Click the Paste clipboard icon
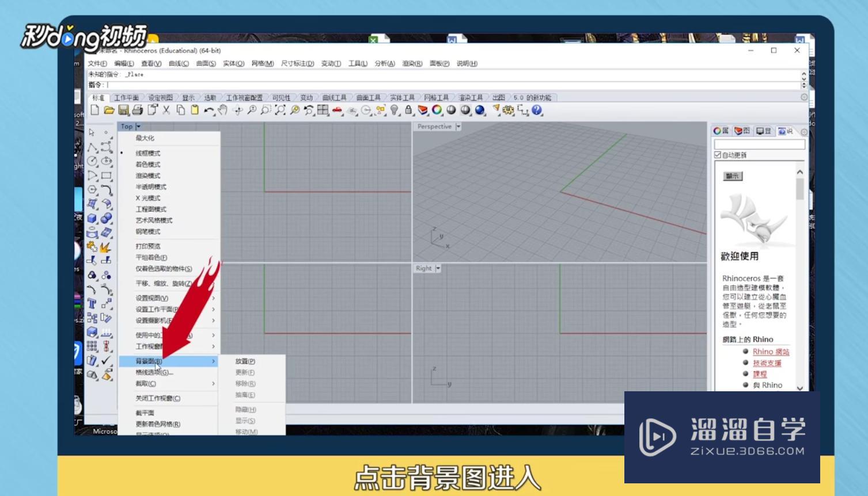This screenshot has height=496, width=868. (x=195, y=110)
